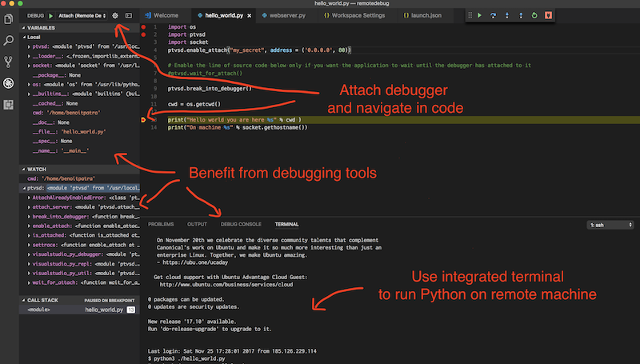
Task: Expand the socket variable
Action: (x=29, y=66)
